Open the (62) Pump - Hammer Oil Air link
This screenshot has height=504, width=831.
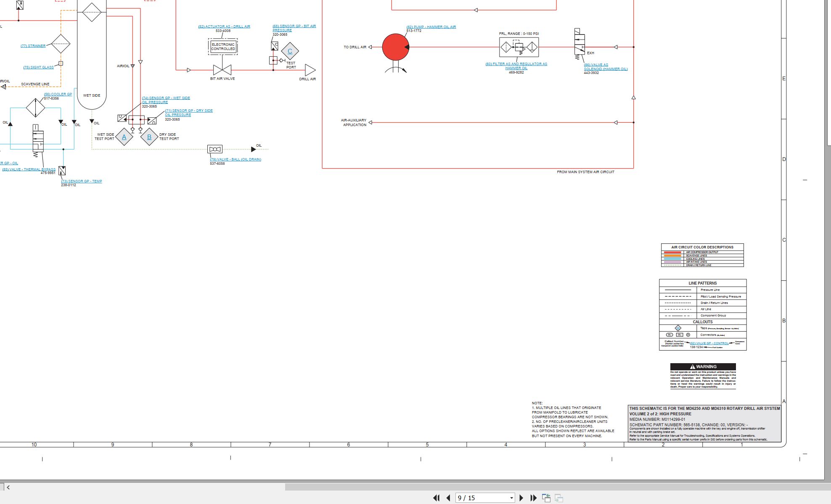pyautogui.click(x=431, y=27)
